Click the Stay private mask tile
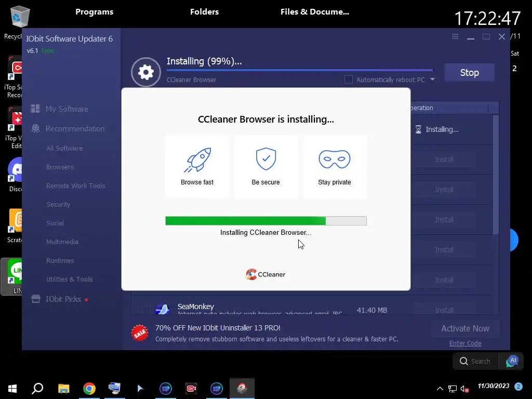Screen dimensions: 532x399 [x=335, y=166]
